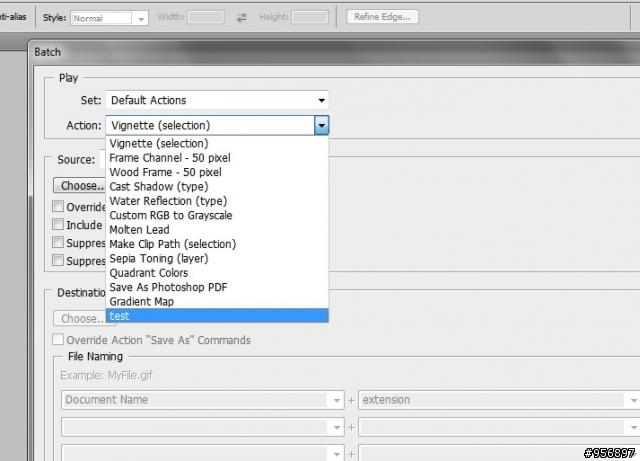Enable Override Action Save As Commands checkbox
The width and height of the screenshot is (640, 461).
pos(58,339)
